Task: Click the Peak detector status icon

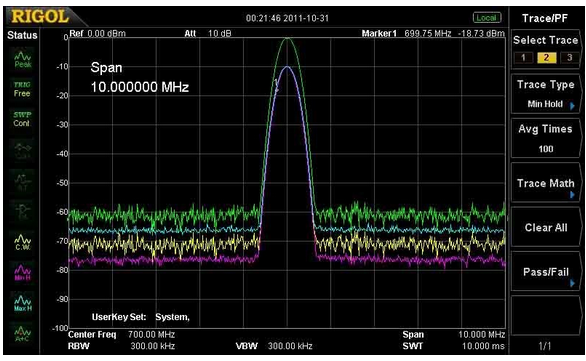Action: (22, 60)
